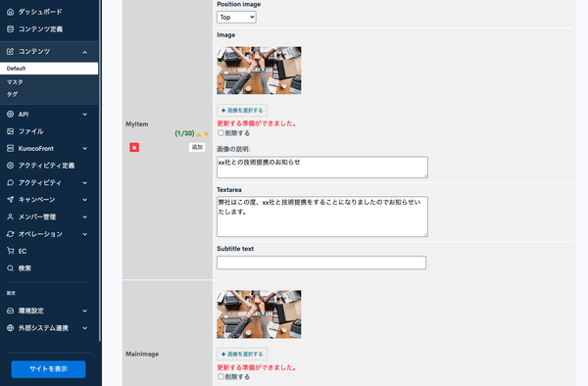
Task: Check 削除する under MyItem Image
Action: pos(220,133)
